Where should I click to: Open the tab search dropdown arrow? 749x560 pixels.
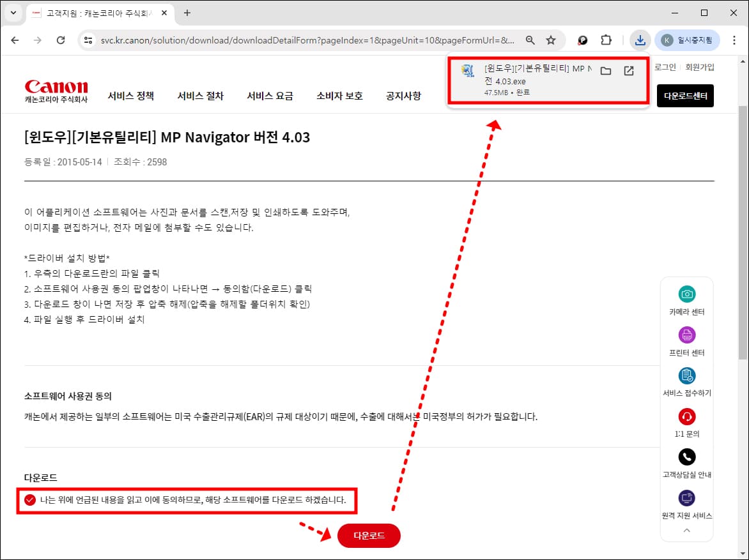click(x=13, y=13)
